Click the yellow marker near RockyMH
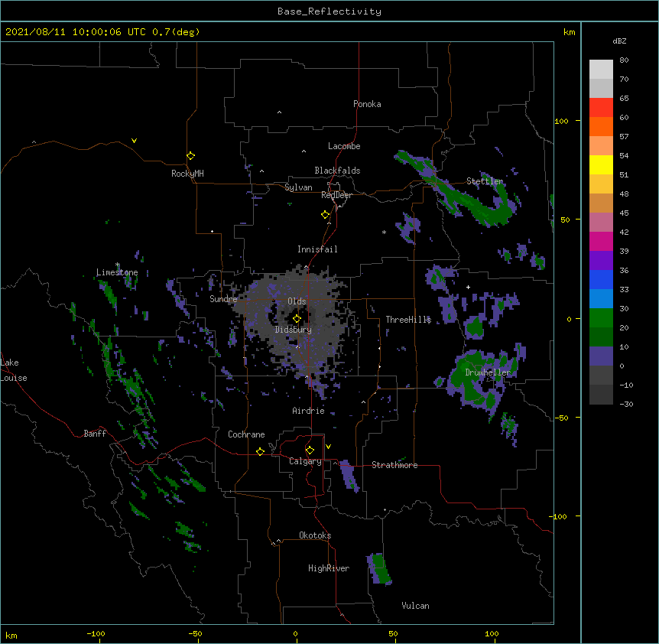 (x=191, y=155)
